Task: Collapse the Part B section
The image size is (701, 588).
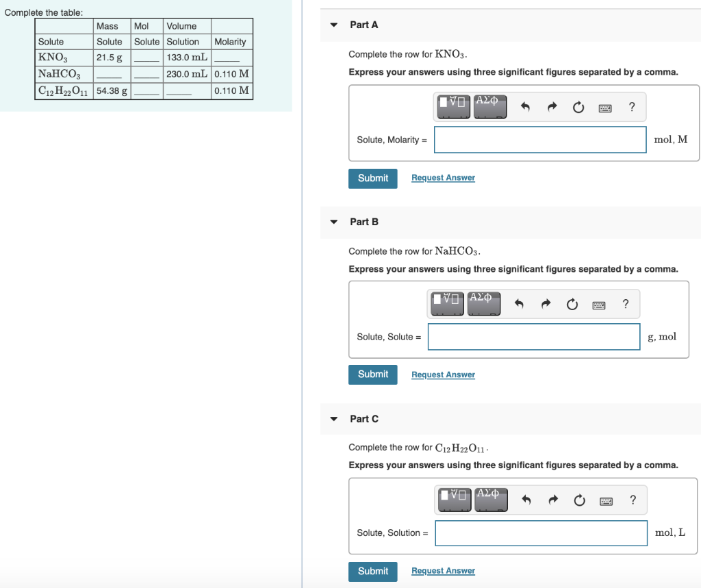Action: [333, 222]
